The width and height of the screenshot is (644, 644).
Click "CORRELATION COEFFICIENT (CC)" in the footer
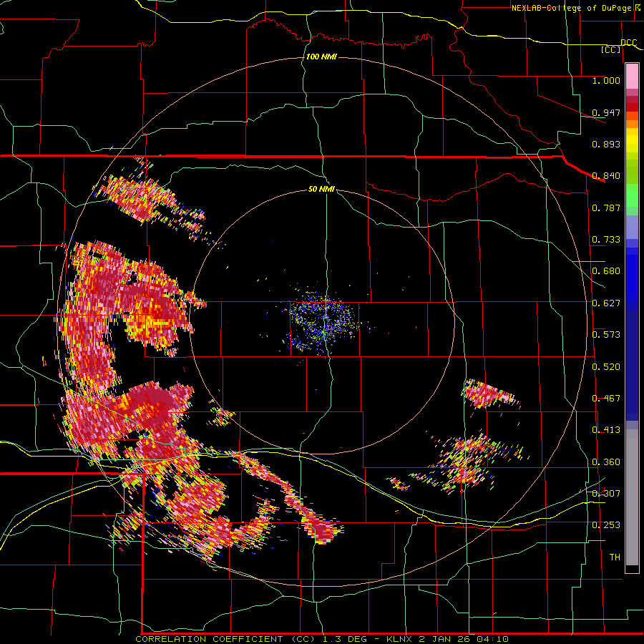tap(225, 639)
